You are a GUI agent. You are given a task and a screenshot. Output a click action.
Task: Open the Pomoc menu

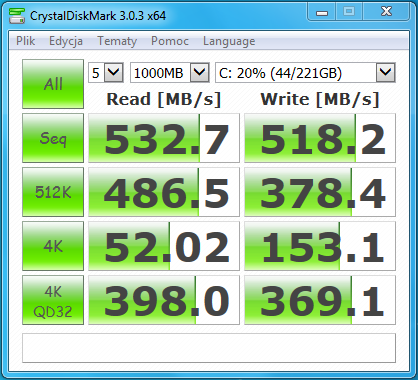pyautogui.click(x=170, y=41)
